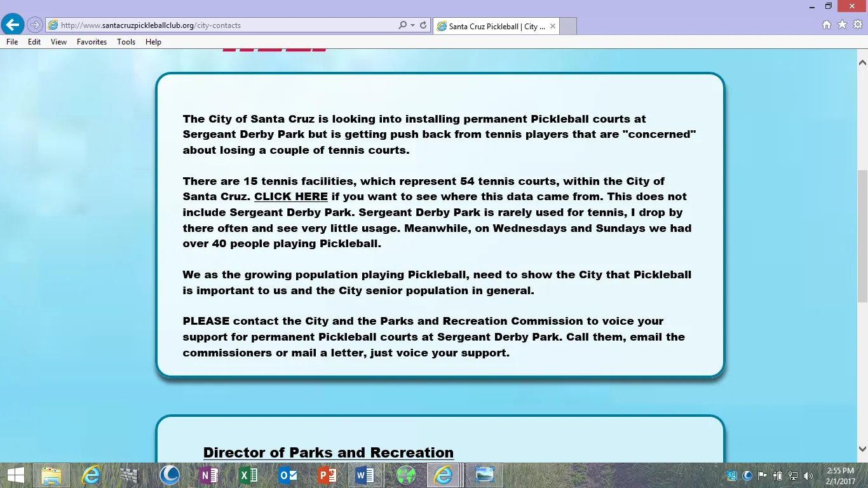Open the photo viewer taskbar icon
Image resolution: width=868 pixels, height=488 pixels.
coord(484,475)
